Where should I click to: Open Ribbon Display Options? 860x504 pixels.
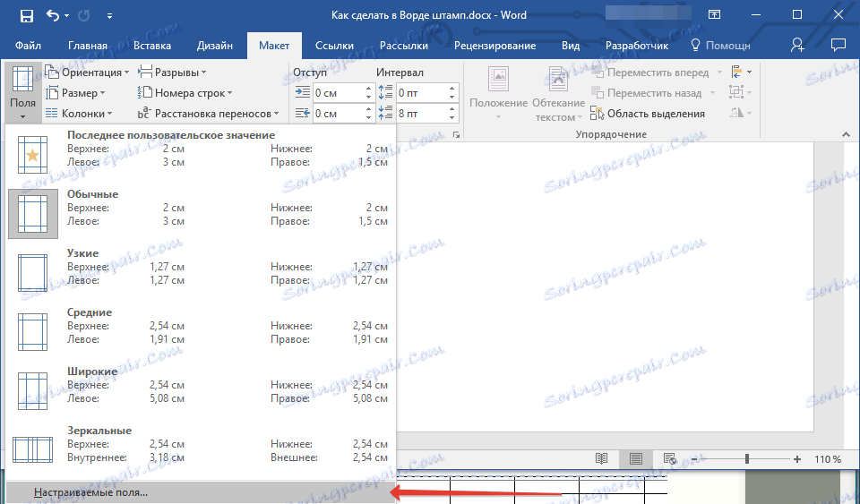click(x=714, y=15)
